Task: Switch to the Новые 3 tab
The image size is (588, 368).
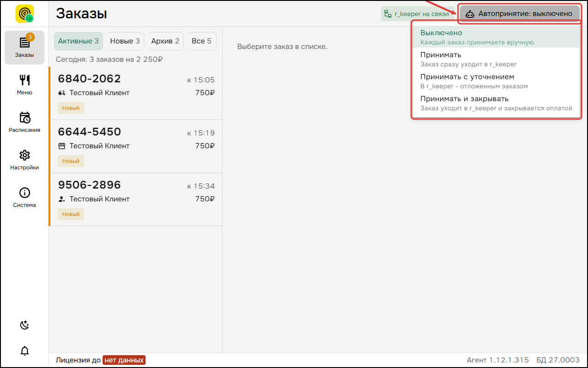Action: click(x=125, y=41)
